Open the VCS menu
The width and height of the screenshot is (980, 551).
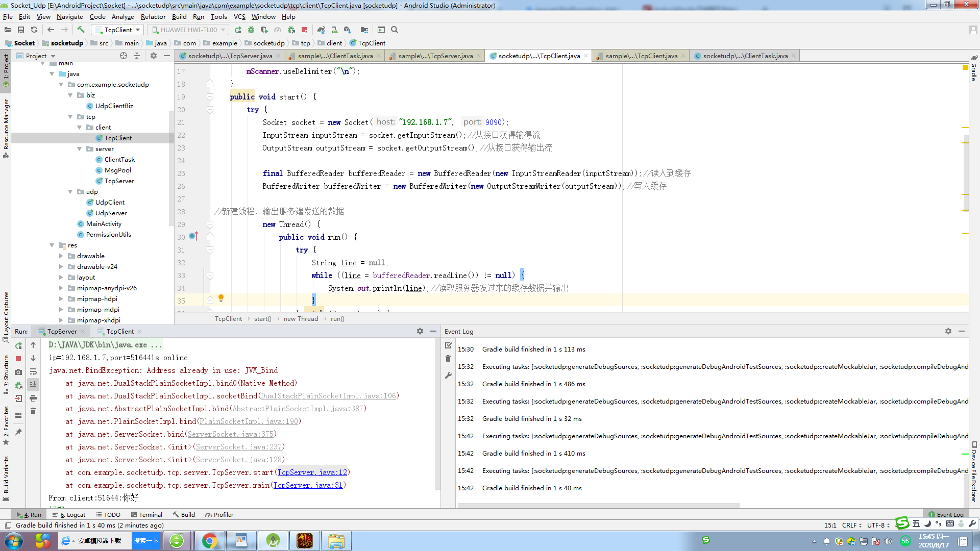tap(239, 16)
